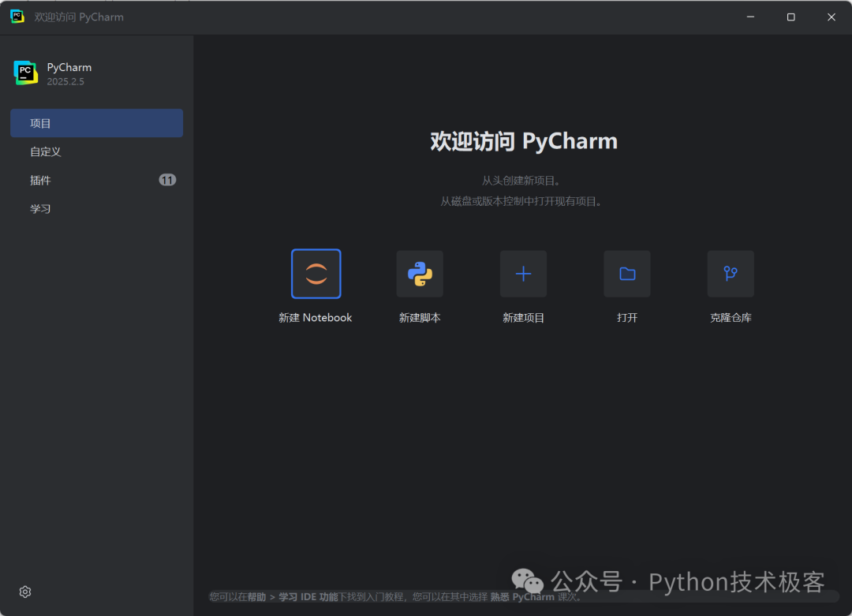Screen dimensions: 852x616
Task: Minimize the PyCharm welcome window
Action: coord(750,17)
